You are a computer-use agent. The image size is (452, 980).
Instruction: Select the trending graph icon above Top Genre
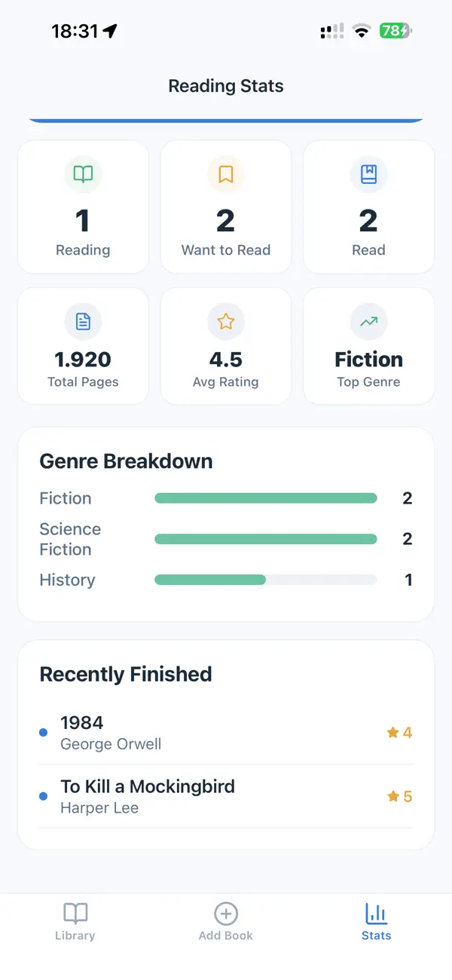368,321
